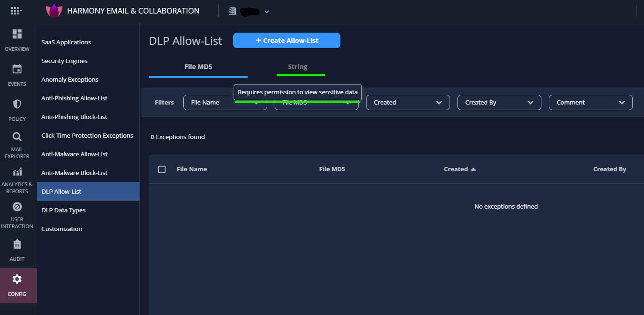Select the Config gear icon
The height and width of the screenshot is (315, 644).
coord(17,279)
